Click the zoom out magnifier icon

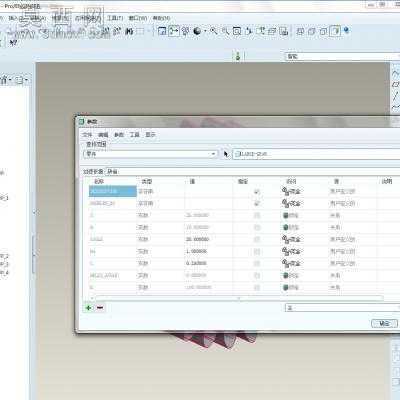pos(225,31)
